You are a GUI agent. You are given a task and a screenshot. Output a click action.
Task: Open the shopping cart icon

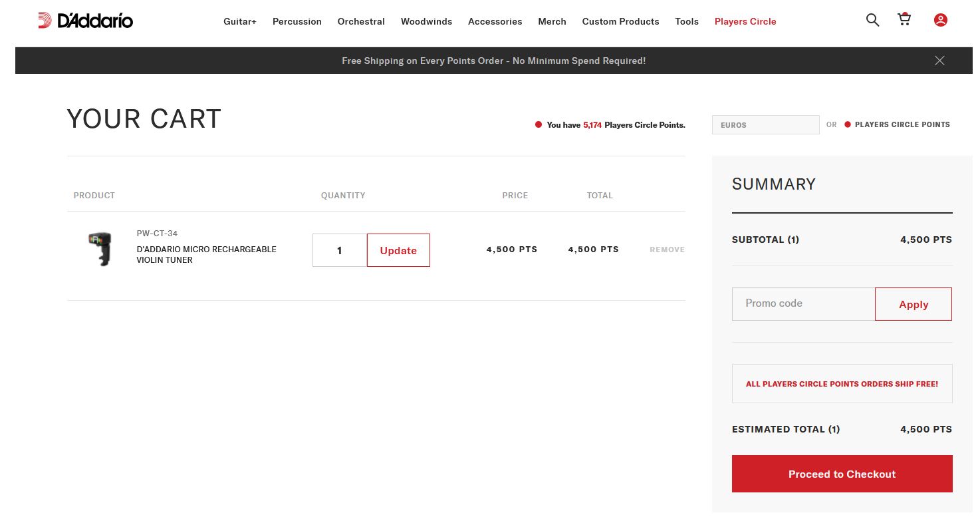tap(904, 19)
